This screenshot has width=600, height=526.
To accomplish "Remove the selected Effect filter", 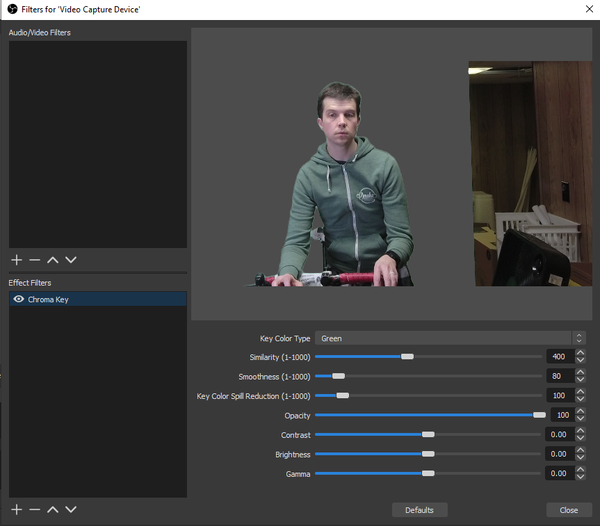I will [34, 509].
